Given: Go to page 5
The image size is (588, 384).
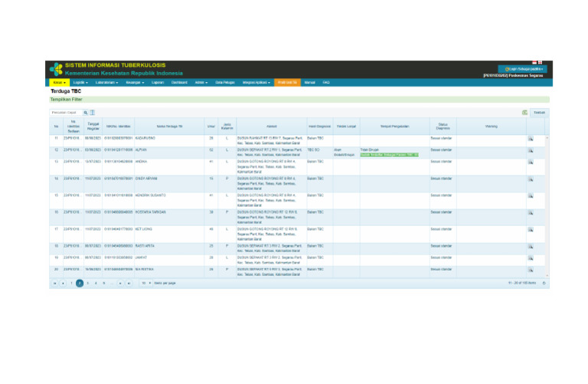Looking at the screenshot, I should tap(104, 284).
